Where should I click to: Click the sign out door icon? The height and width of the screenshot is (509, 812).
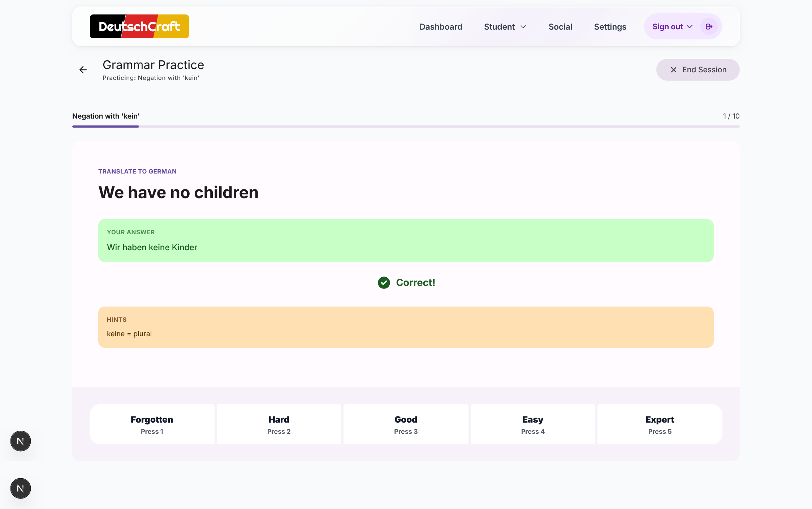(709, 26)
